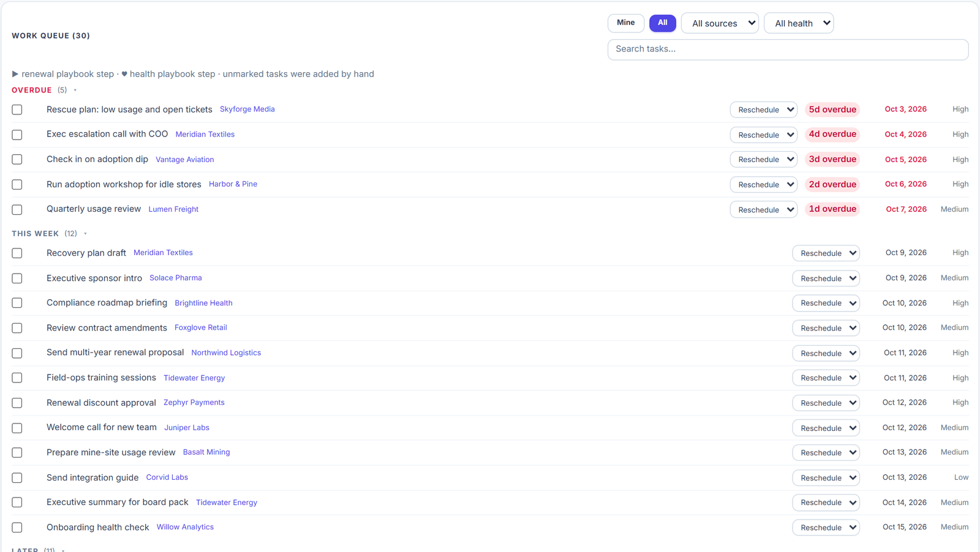Open Northwind Logistics account link

[x=226, y=352]
